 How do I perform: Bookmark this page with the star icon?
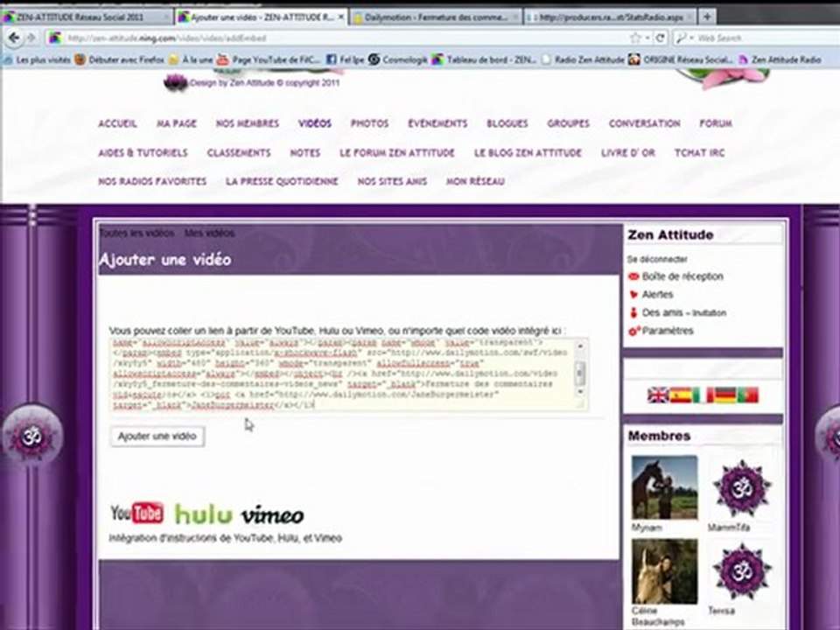[x=635, y=38]
